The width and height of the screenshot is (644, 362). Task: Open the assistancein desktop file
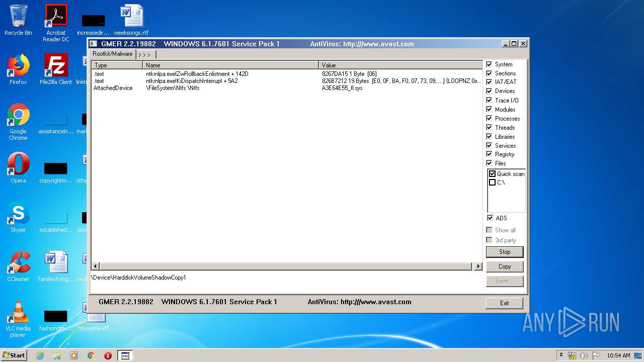click(x=56, y=122)
